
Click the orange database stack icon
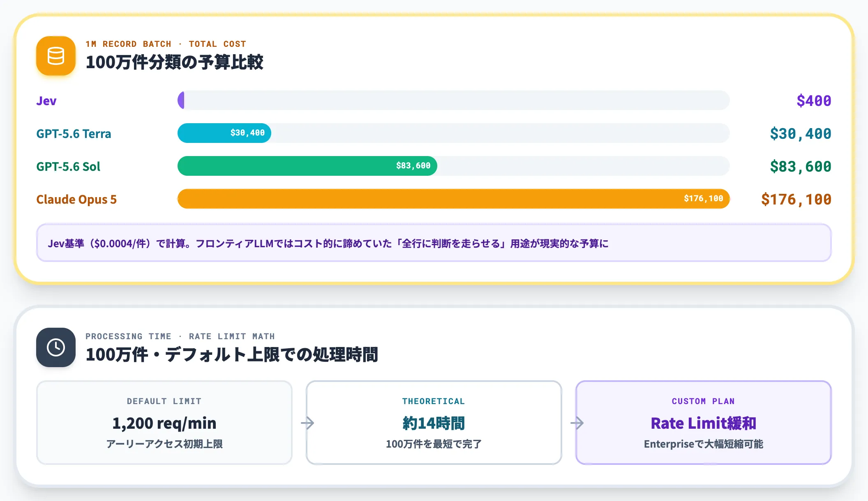pyautogui.click(x=56, y=56)
